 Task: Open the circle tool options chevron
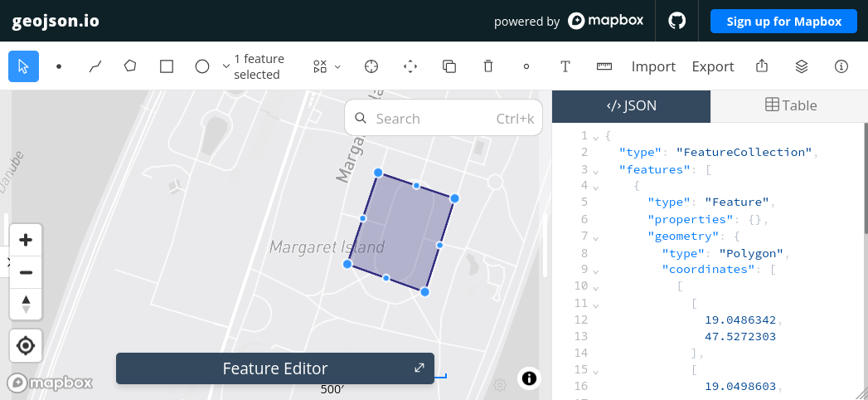(x=225, y=66)
